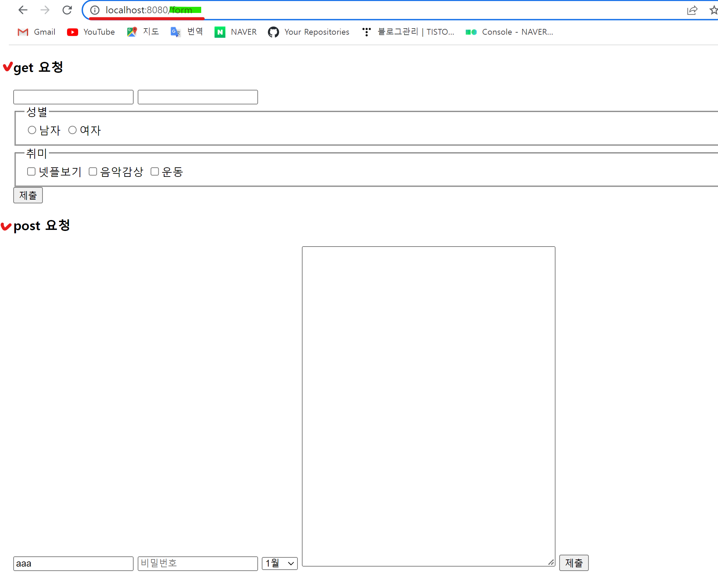
Task: Open the NAVER bookmark
Action: (x=236, y=32)
